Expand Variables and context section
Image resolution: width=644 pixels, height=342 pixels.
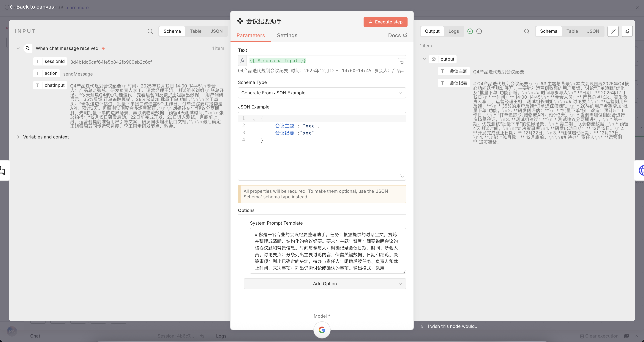click(18, 137)
